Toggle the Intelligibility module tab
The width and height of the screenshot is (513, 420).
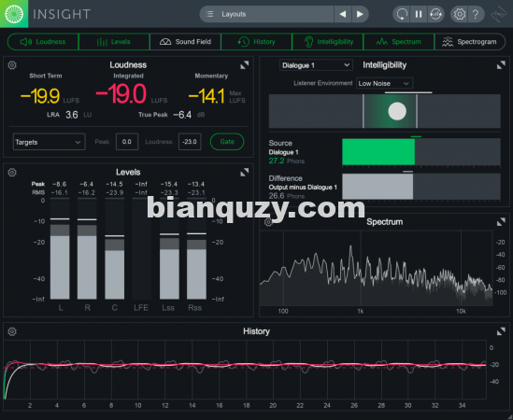[328, 42]
